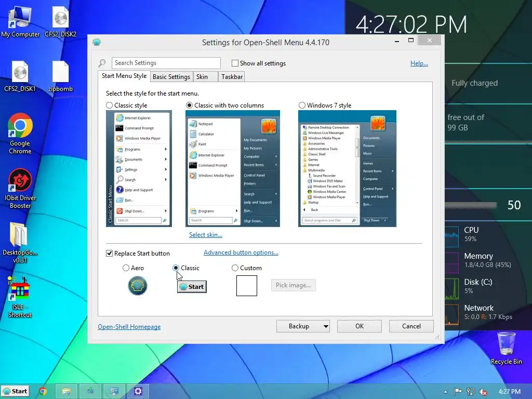Open the Taskbar tab
This screenshot has width=532, height=399.
232,77
